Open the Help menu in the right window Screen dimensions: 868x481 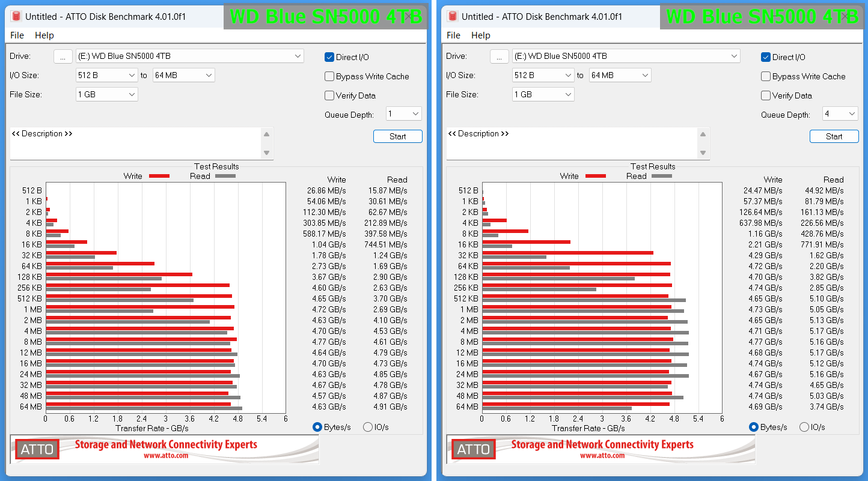click(481, 35)
